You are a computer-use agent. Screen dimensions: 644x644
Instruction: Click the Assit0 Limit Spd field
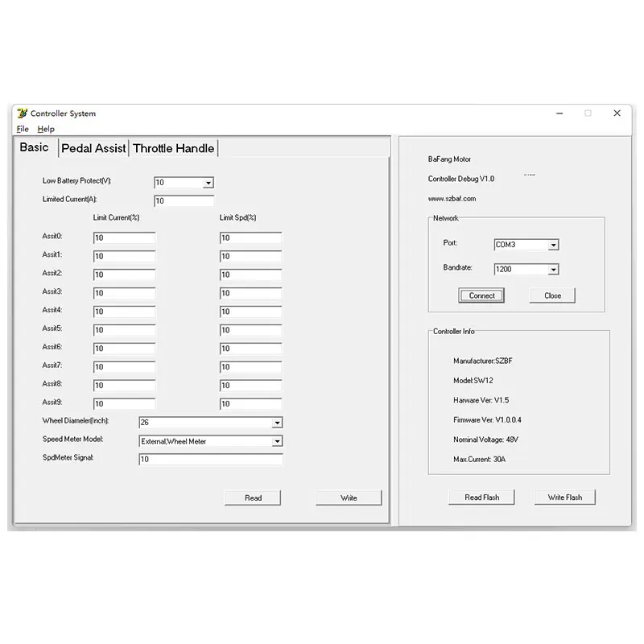click(x=250, y=237)
